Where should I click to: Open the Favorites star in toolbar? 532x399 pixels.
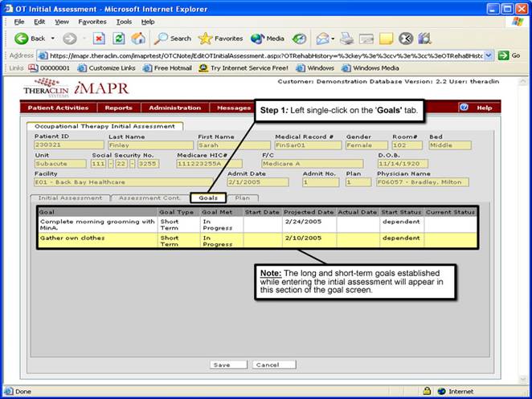point(221,38)
